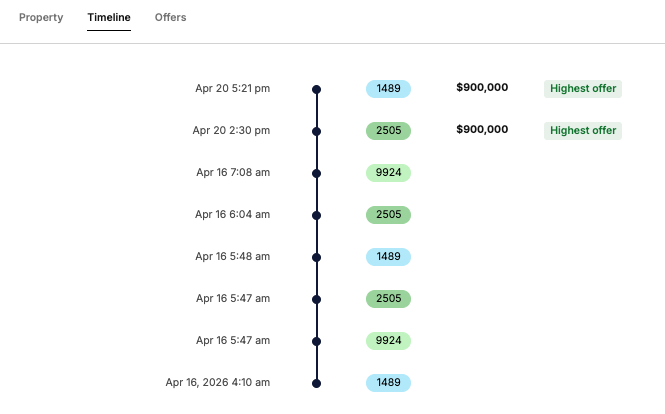Click the timeline dot for Apr 20 5:21 pm
665x414 pixels.
pos(317,89)
